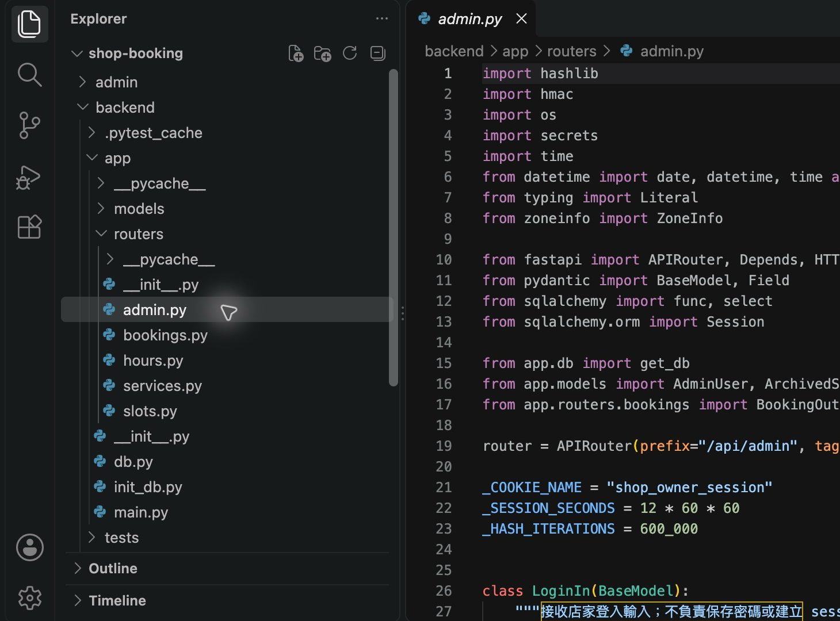Screen dimensions: 840x621
Task: Expand the Outline section
Action: pos(228,569)
